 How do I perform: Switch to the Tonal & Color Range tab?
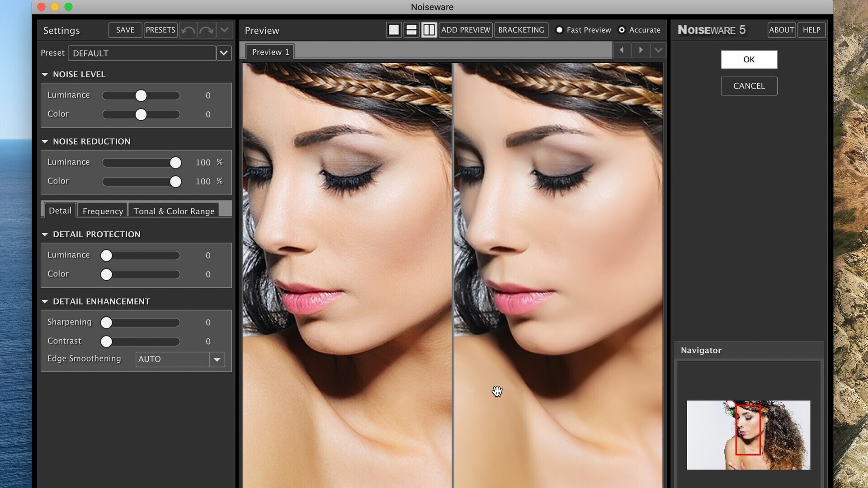point(174,211)
